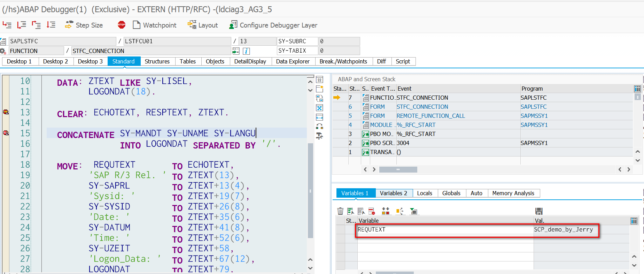The height and width of the screenshot is (274, 644).
Task: Switch to the Locals tab
Action: click(x=425, y=193)
